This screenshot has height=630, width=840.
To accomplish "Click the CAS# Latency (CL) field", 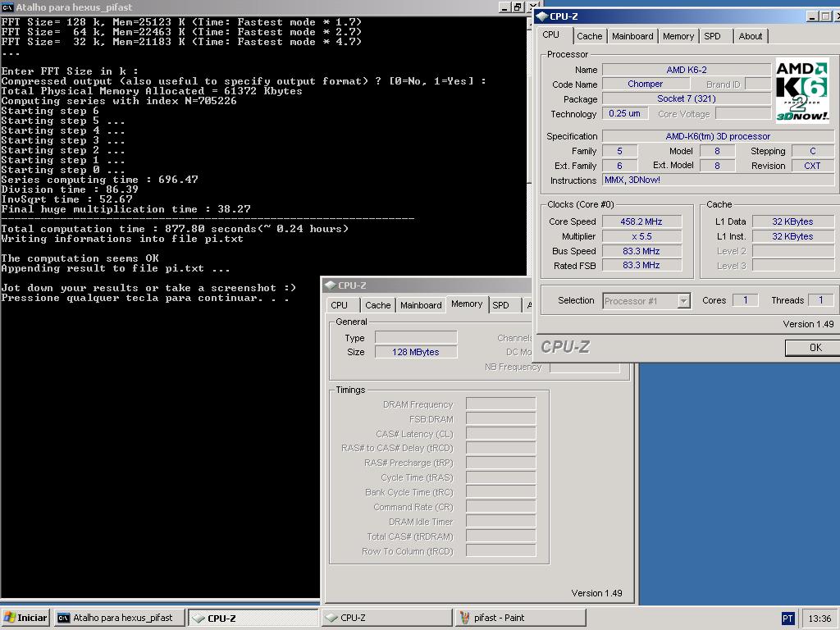I will pyautogui.click(x=501, y=433).
